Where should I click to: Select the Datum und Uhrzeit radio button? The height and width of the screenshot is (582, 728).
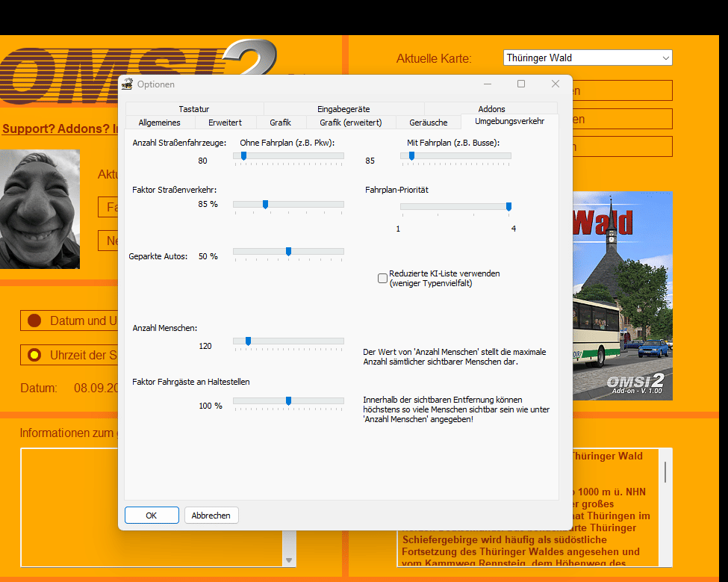pyautogui.click(x=34, y=321)
